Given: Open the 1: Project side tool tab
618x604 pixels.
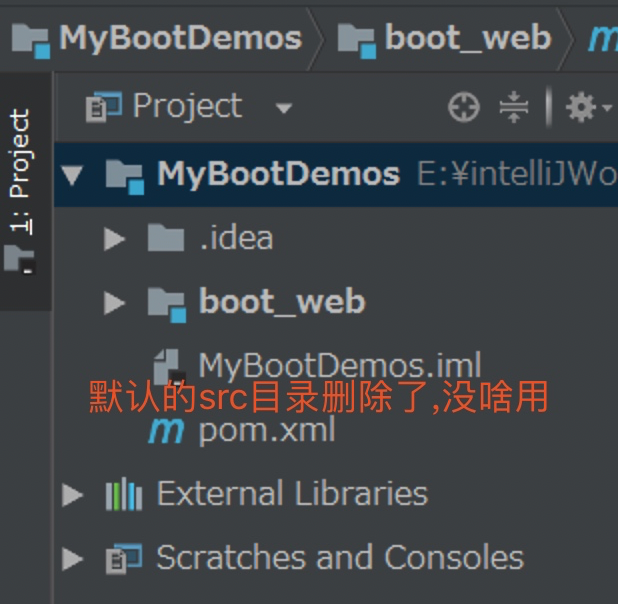Looking at the screenshot, I should tap(26, 191).
